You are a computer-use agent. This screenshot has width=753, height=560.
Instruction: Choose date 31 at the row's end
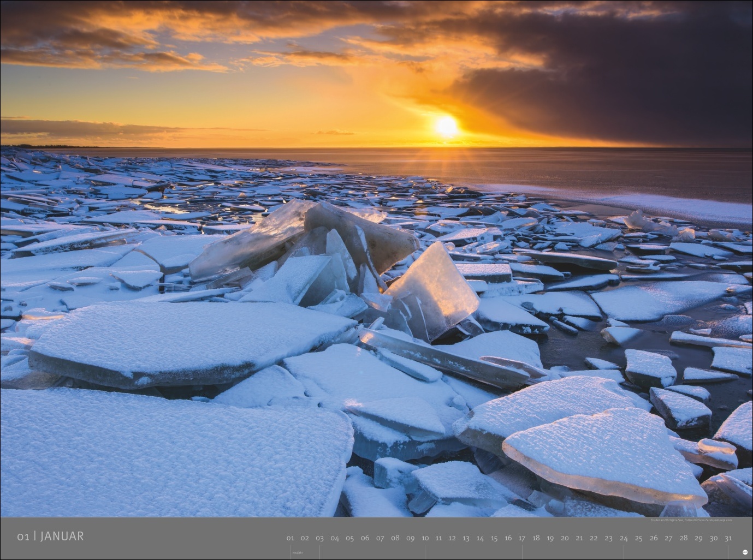728,538
